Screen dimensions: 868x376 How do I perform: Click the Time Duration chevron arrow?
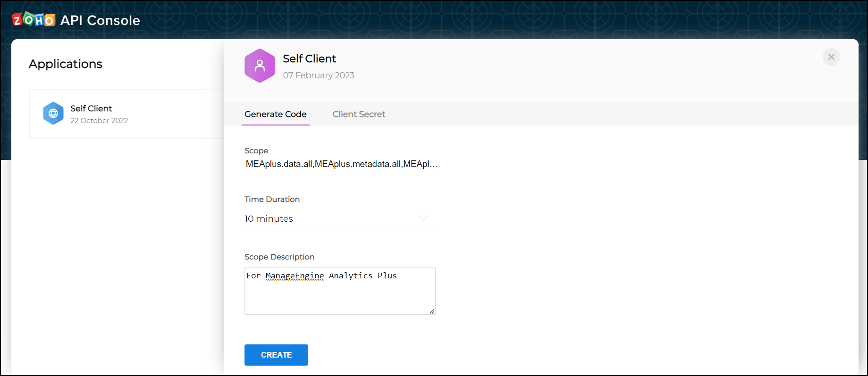tap(423, 218)
